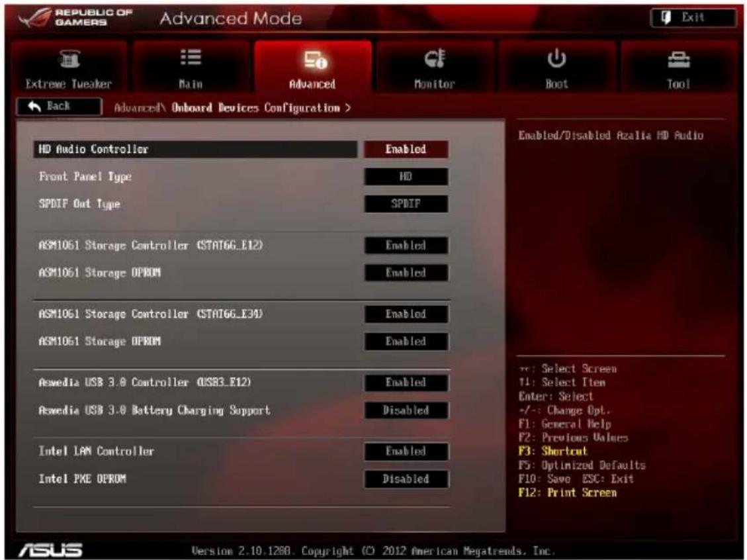Click the Back arrow icon
This screenshot has width=747, height=560.
point(34,106)
